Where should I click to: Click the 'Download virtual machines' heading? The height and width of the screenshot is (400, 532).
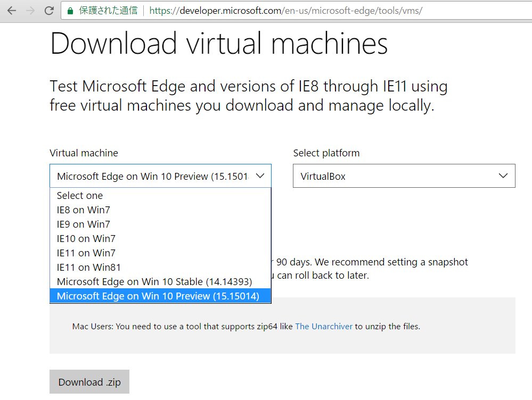pos(219,44)
